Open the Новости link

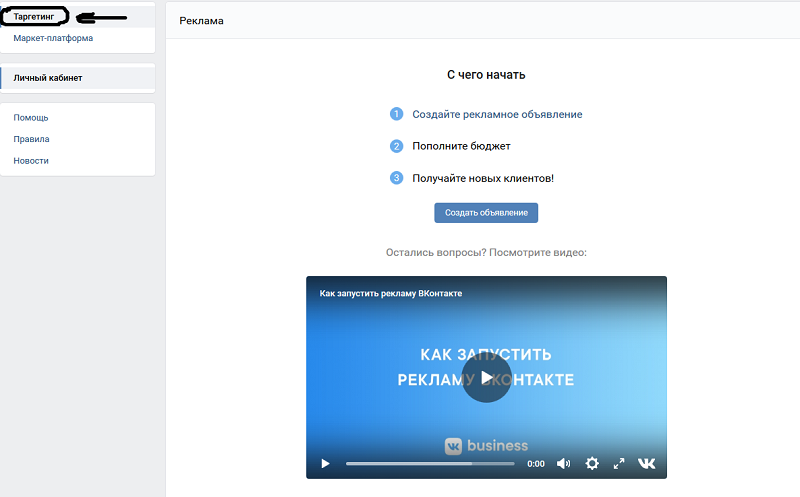tap(31, 161)
